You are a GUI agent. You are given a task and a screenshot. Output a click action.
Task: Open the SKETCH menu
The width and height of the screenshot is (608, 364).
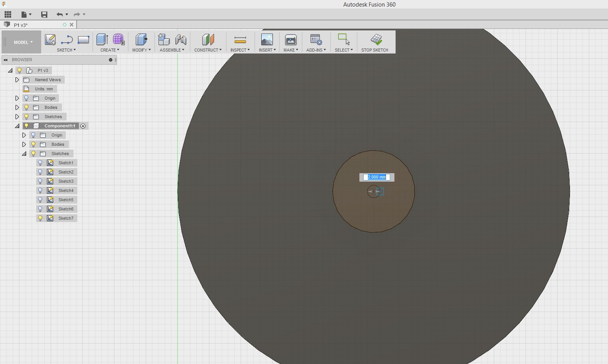(66, 50)
